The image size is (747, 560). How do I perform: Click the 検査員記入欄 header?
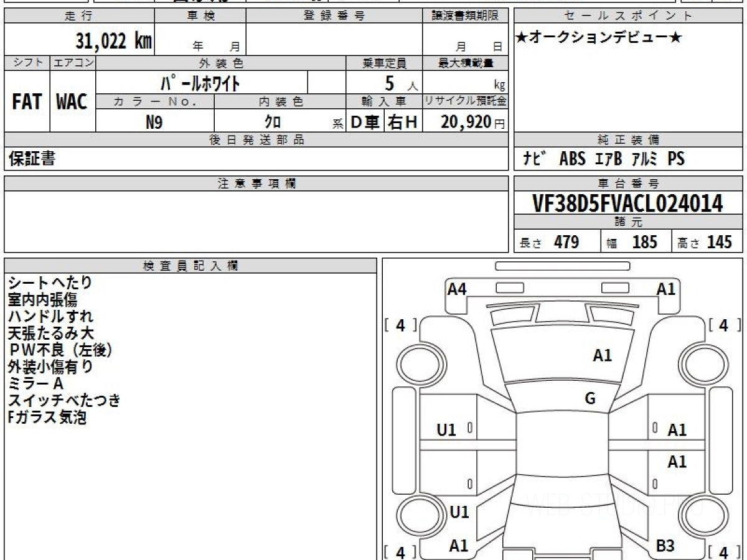coord(190,265)
